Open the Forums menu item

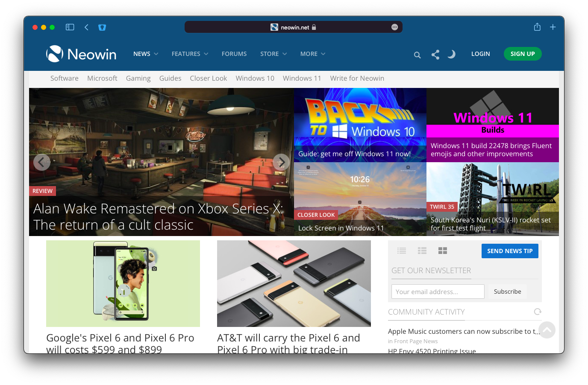click(234, 54)
